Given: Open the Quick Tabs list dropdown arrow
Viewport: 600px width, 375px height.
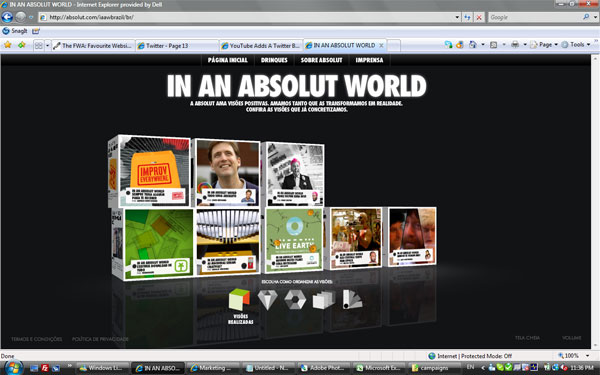Looking at the screenshot, I should tap(47, 46).
